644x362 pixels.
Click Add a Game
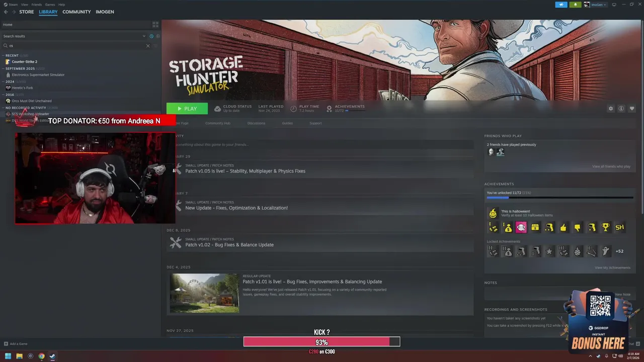point(16,344)
